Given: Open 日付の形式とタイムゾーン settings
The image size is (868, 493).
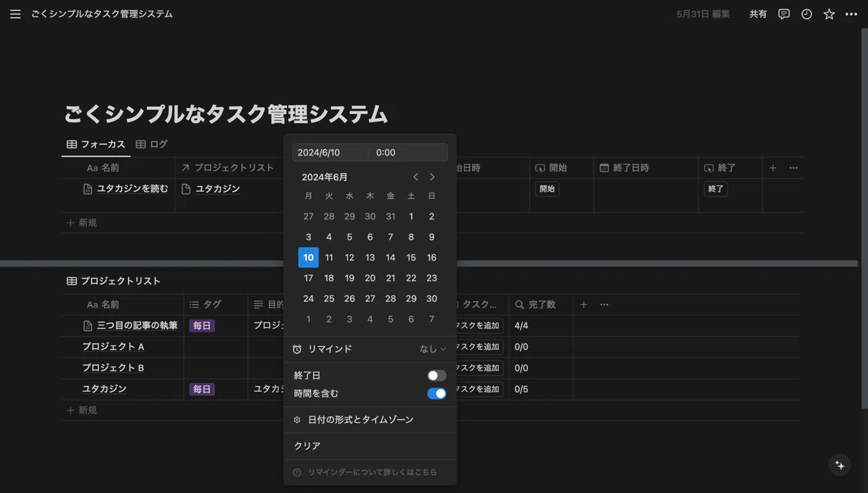Looking at the screenshot, I should click(370, 420).
